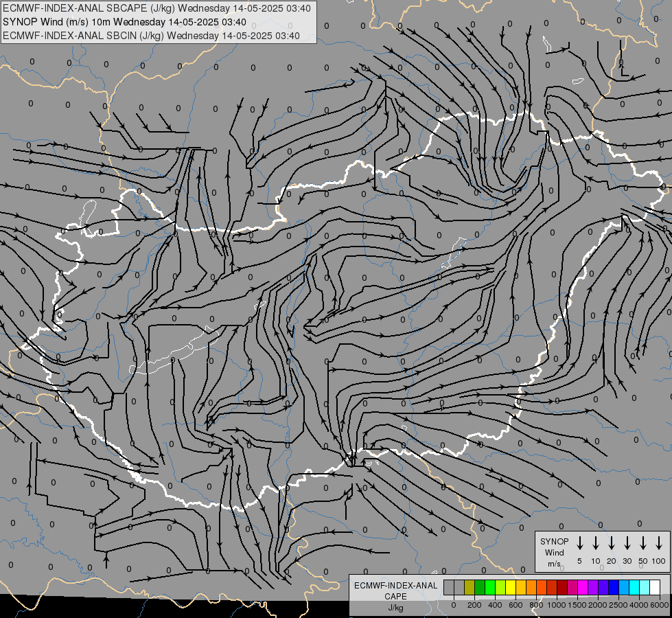Viewport: 672px width, 618px height.
Task: Click the 'ECMWF-INDEX-ANAL' label in color legend
Action: coord(395,586)
